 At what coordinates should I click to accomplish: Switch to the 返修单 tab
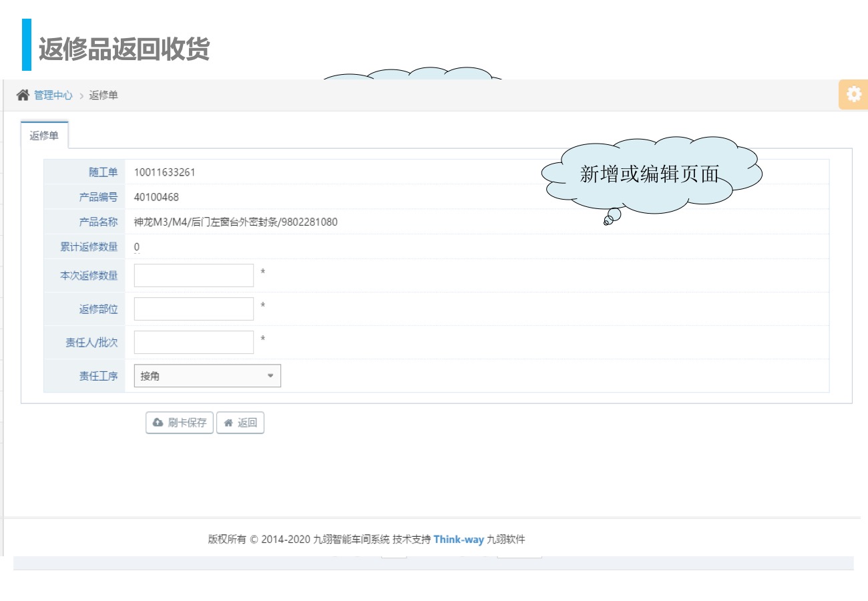(x=44, y=136)
